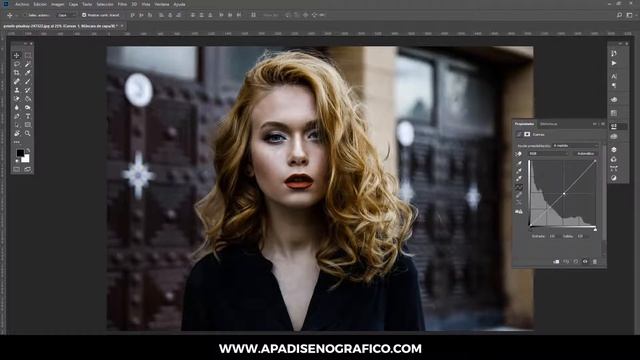Select the Gradient tool
Viewport: 640px width, 360px height.
(28, 99)
